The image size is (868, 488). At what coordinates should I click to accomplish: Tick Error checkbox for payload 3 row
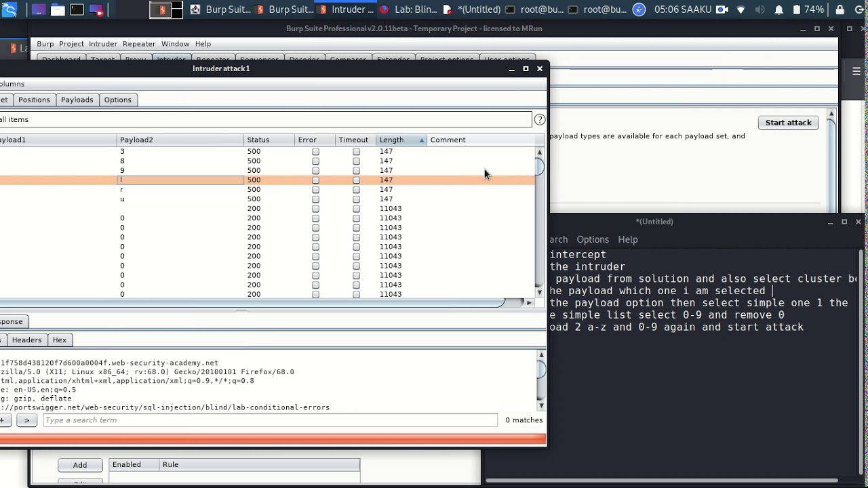coord(315,152)
